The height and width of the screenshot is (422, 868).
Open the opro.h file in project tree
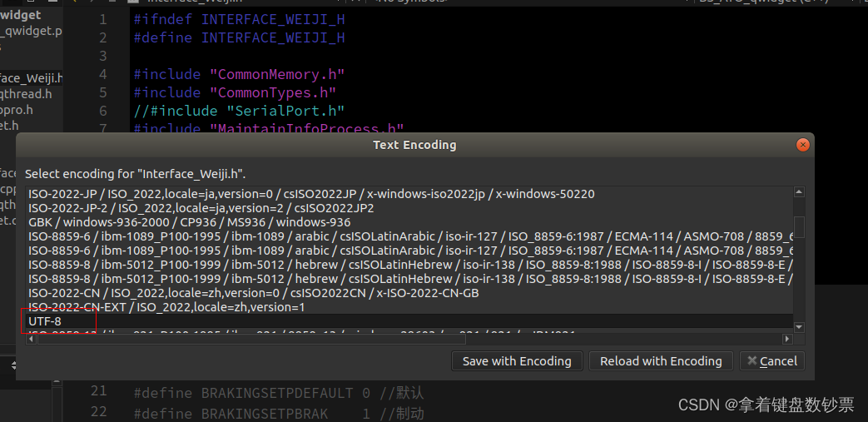click(17, 110)
